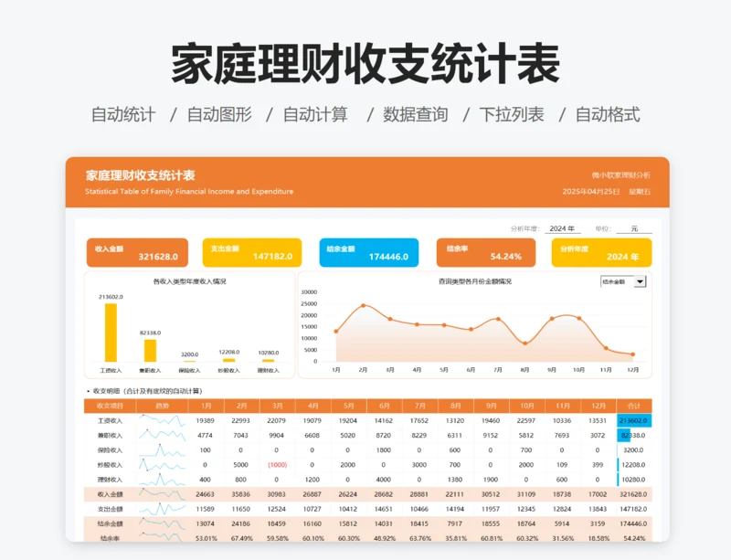Click the 兼职收入 row label in the table
Image resolution: width=731 pixels, height=560 pixels.
point(110,436)
